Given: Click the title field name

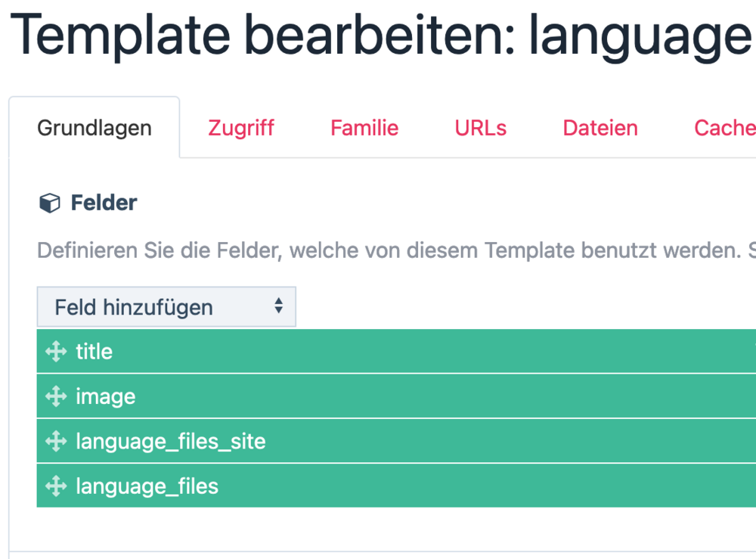Looking at the screenshot, I should 94,352.
